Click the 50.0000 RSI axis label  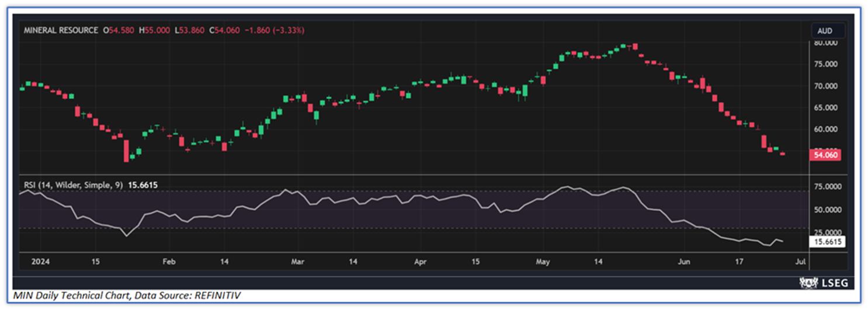click(x=827, y=209)
